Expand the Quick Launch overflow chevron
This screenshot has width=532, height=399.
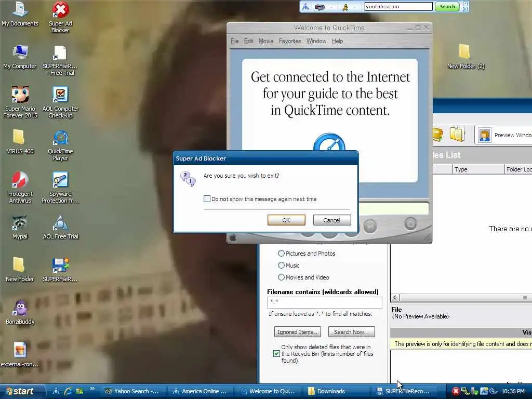pyautogui.click(x=92, y=389)
